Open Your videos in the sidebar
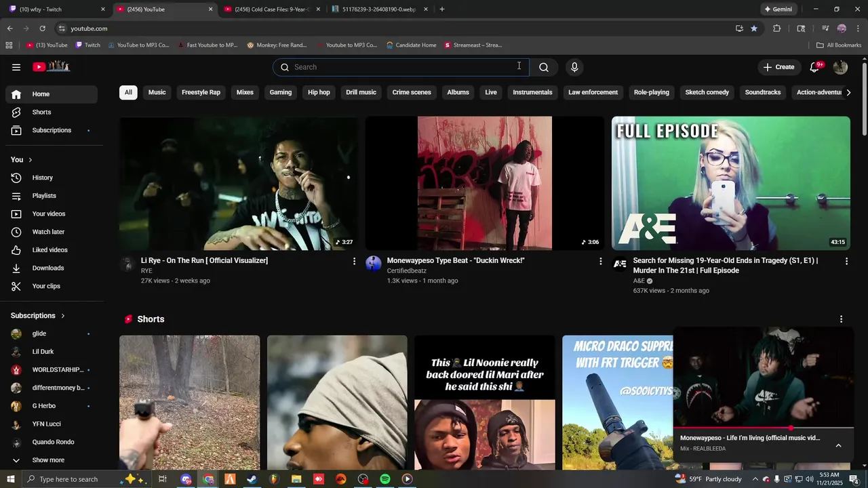868x488 pixels. 52,213
